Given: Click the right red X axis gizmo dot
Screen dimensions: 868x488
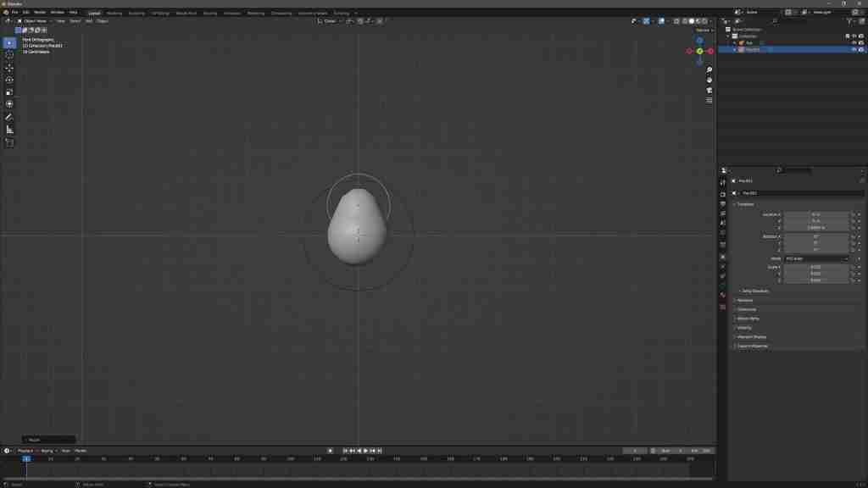Looking at the screenshot, I should pos(711,52).
